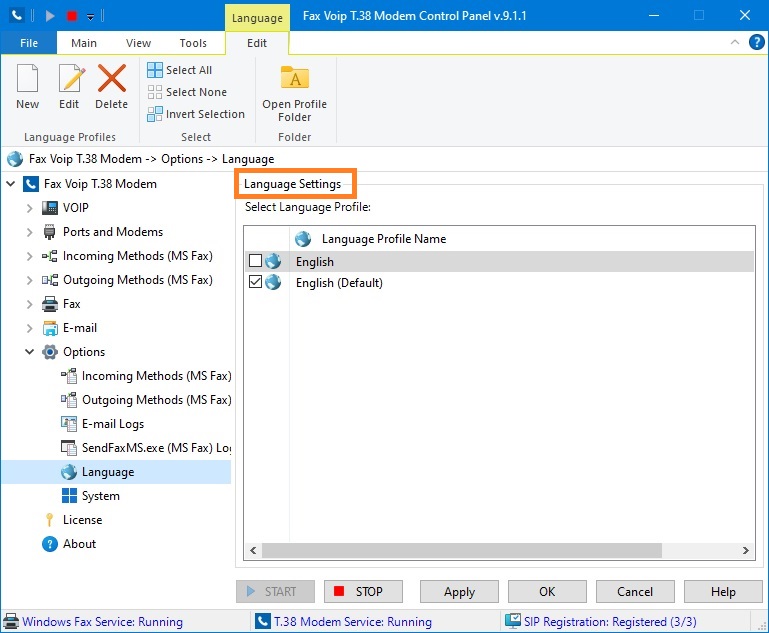Open the quick access toolbar customize dropdown
769x633 pixels.
(90, 17)
